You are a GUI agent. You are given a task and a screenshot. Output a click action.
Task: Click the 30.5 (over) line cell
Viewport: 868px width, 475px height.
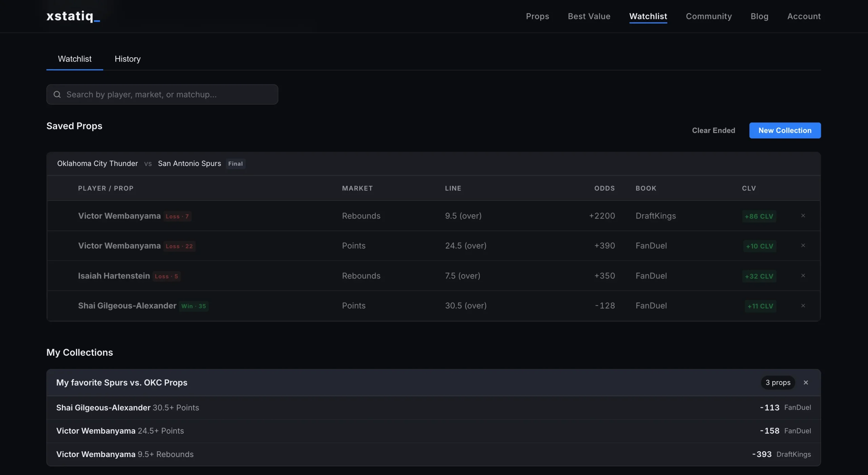click(466, 306)
